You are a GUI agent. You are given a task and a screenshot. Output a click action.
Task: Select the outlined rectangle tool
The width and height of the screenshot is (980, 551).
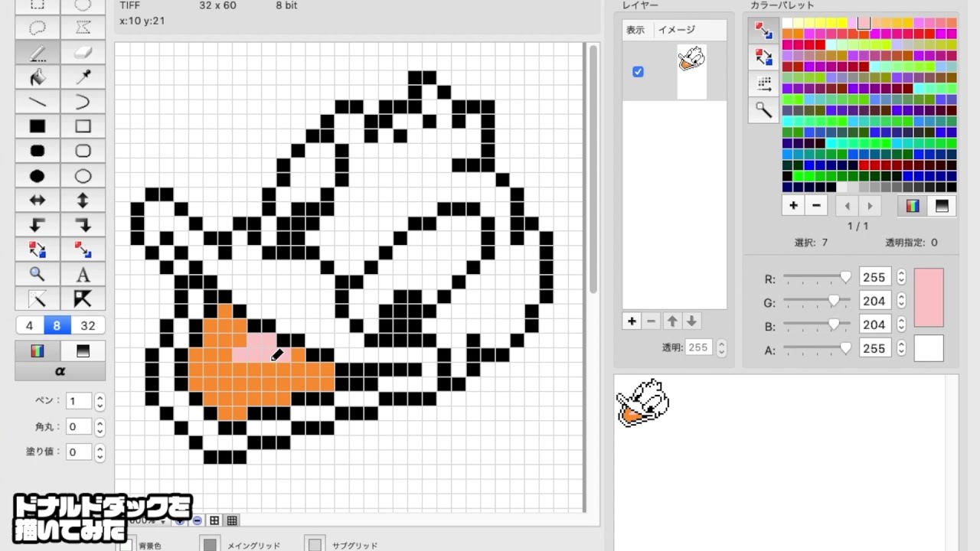coord(83,126)
